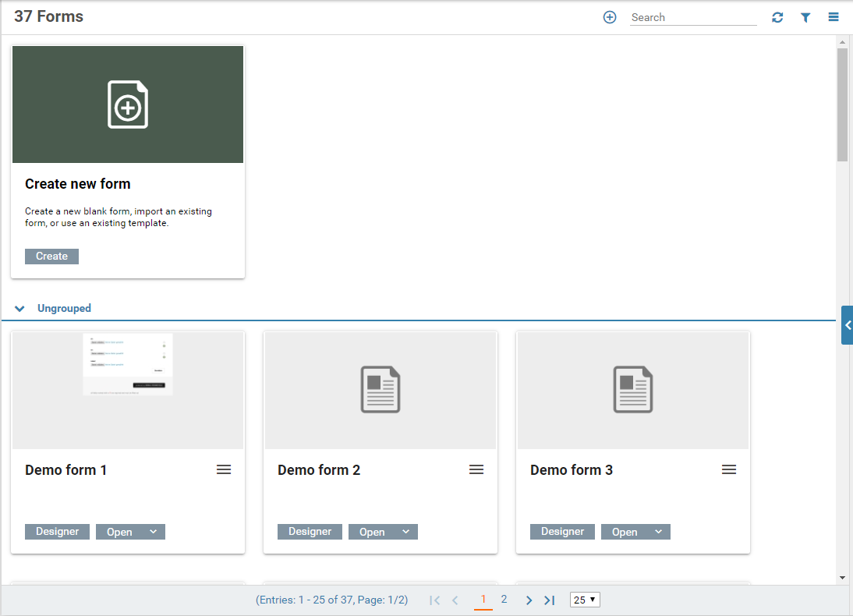Click the Create button
Screen dimensions: 853x616
click(x=51, y=257)
